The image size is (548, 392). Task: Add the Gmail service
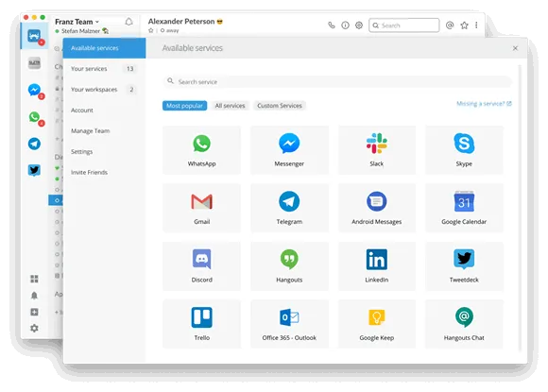[x=201, y=208]
